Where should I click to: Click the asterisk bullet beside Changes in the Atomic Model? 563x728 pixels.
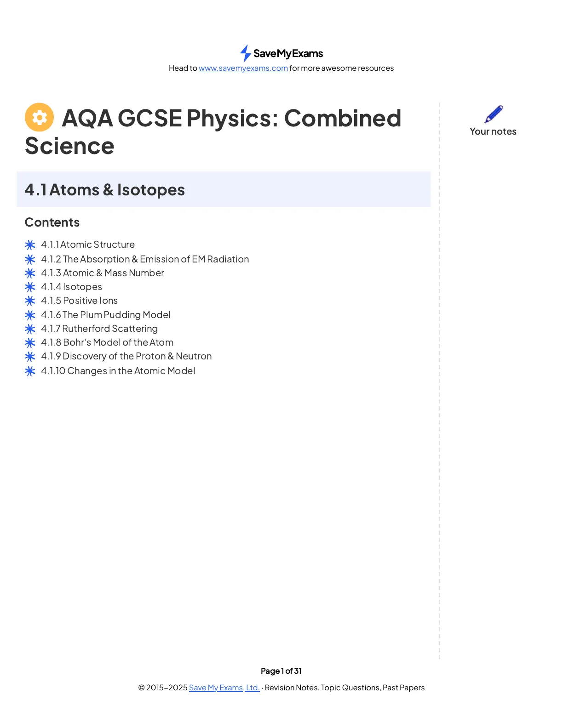(30, 371)
